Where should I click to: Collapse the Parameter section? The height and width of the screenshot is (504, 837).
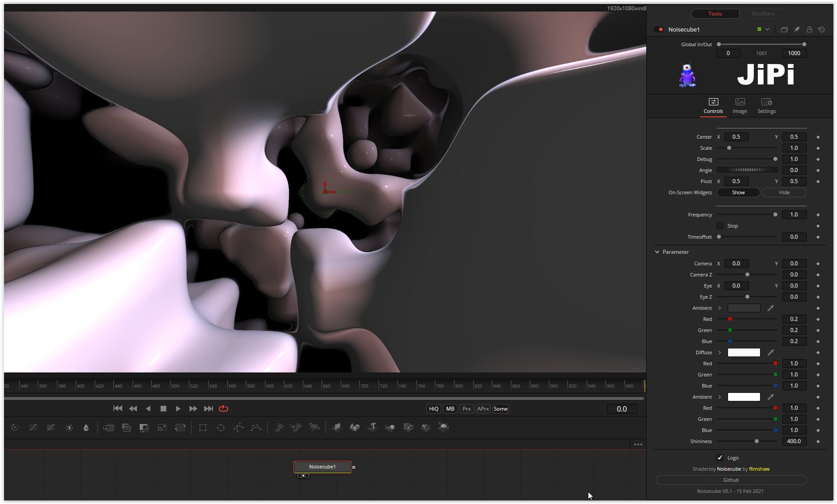coord(657,252)
